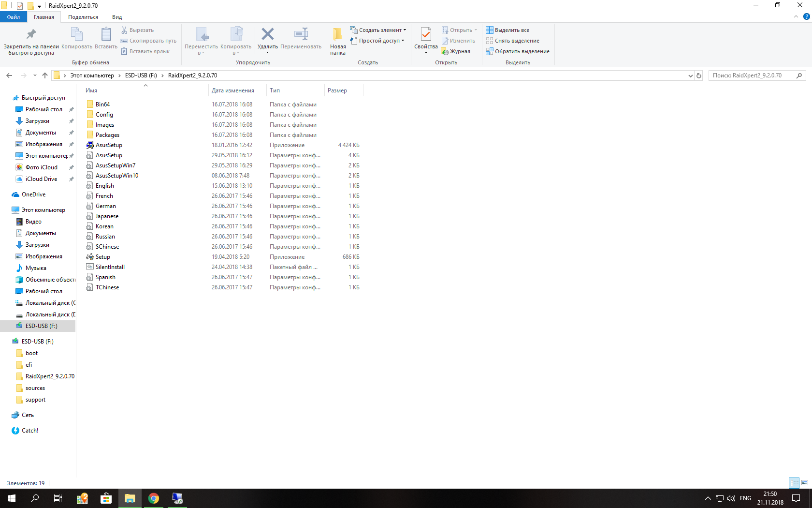Pin to Quick Access panel icon
The height and width of the screenshot is (508, 812).
click(31, 34)
